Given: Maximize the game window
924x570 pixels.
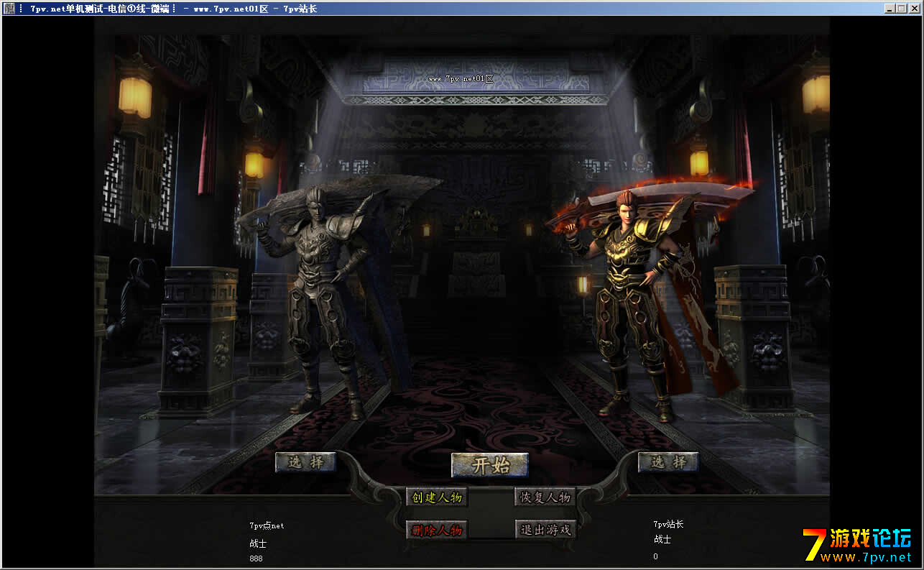Looking at the screenshot, I should (902, 9).
